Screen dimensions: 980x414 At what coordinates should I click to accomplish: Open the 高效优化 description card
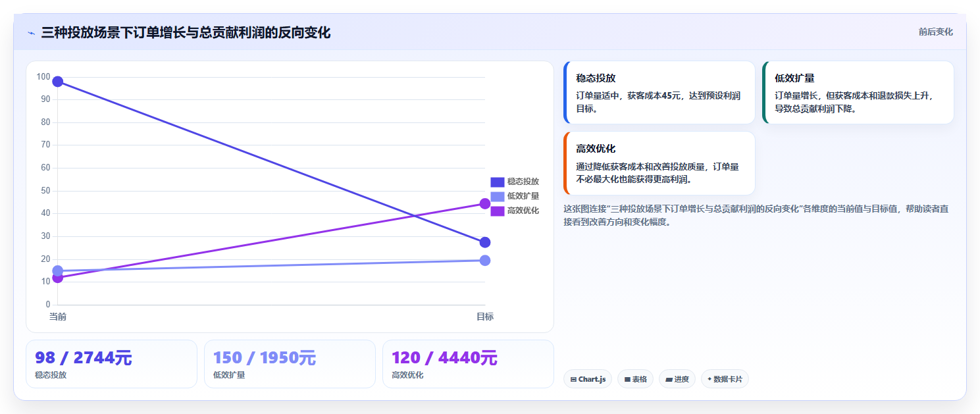pos(659,163)
